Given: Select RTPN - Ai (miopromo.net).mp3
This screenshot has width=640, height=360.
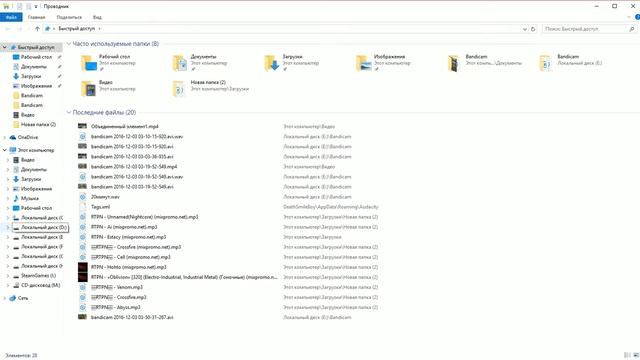Looking at the screenshot, I should [124, 227].
